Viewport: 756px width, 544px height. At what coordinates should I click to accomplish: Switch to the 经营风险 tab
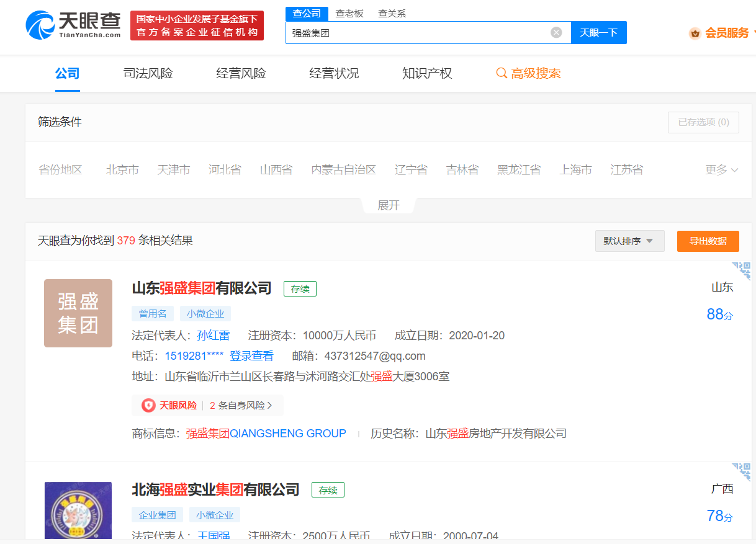point(241,73)
